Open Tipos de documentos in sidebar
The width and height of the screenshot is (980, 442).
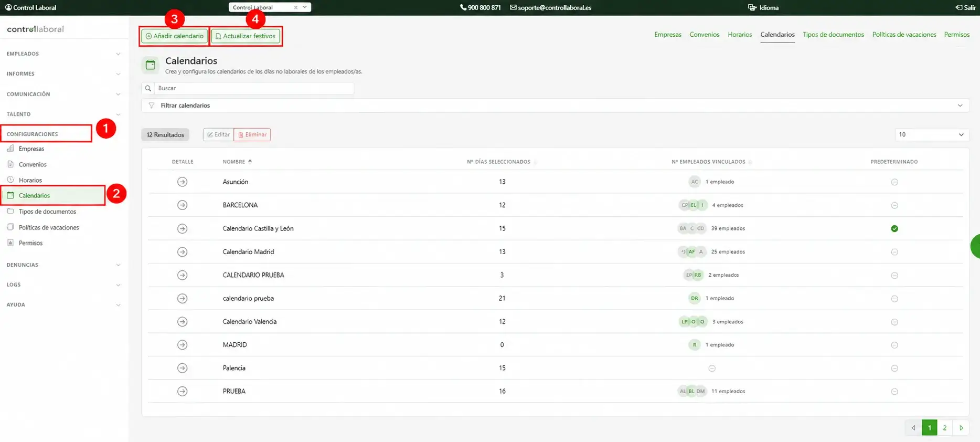tap(47, 212)
